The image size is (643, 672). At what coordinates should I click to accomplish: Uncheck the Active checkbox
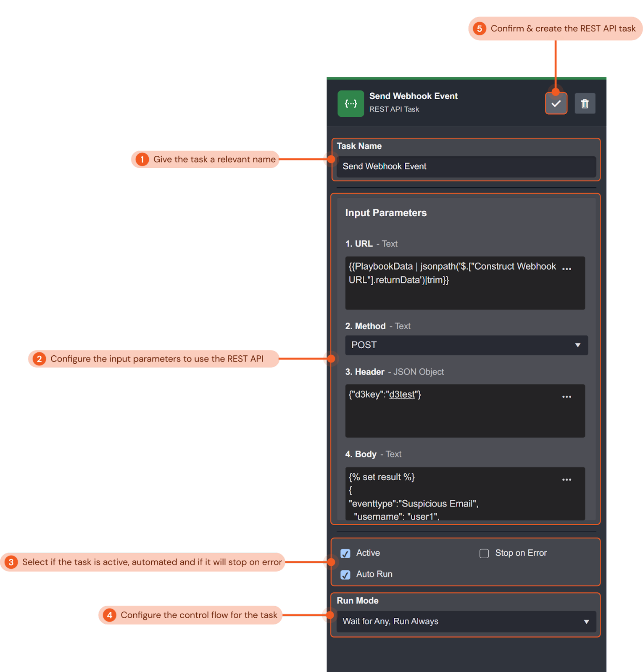345,554
